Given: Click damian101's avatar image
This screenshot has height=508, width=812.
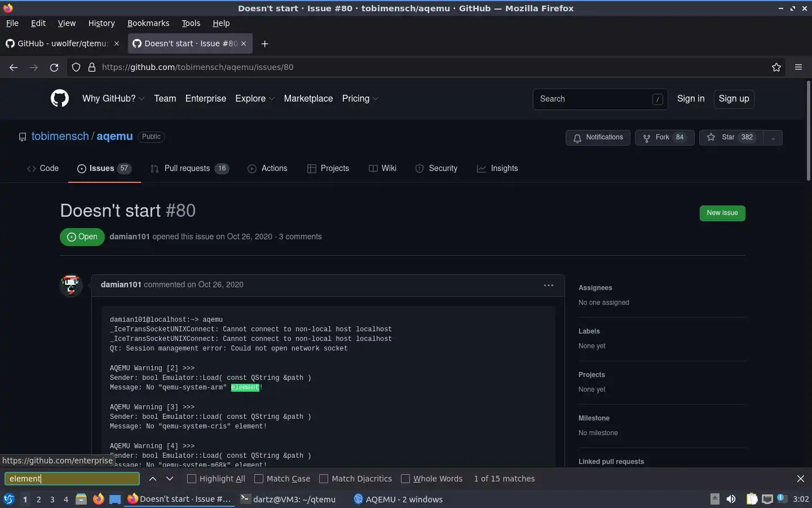Looking at the screenshot, I should [71, 286].
